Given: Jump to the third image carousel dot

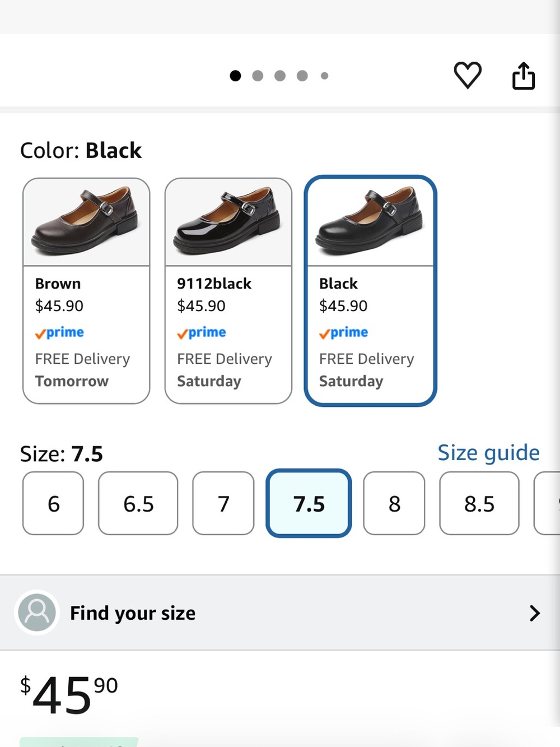Looking at the screenshot, I should (280, 76).
